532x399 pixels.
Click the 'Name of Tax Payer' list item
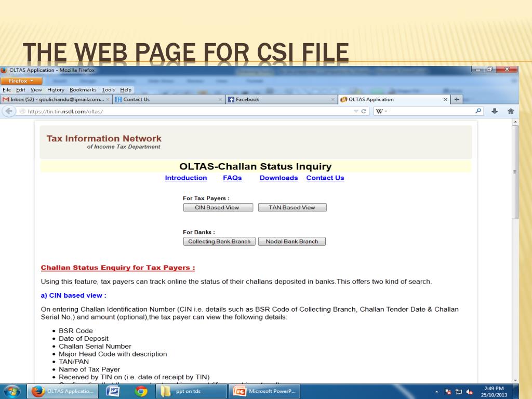point(89,369)
